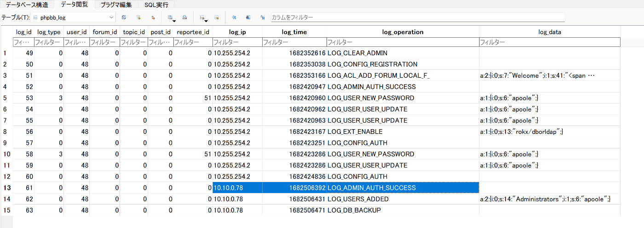
Task: Select the log_time cell 1682506471
Action: tap(294, 210)
